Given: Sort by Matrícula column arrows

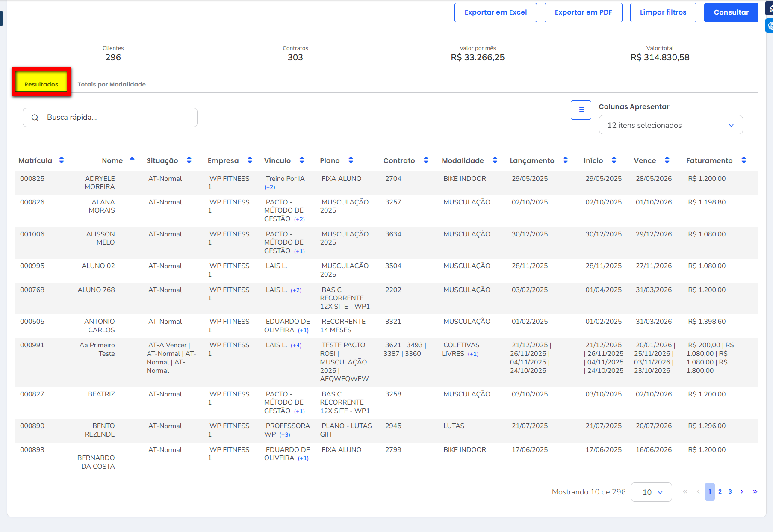Looking at the screenshot, I should click(x=62, y=160).
